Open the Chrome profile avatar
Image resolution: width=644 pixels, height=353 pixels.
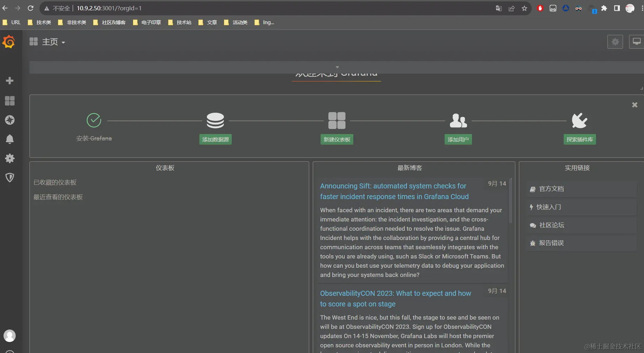630,8
